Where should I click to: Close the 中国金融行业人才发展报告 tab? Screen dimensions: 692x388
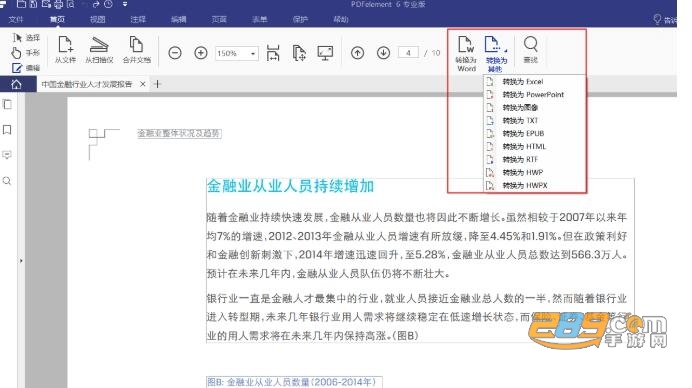click(x=143, y=84)
